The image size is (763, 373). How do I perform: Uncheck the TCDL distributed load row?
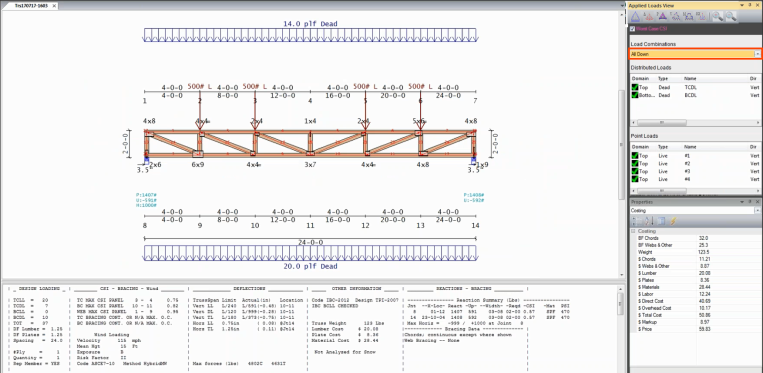[635, 88]
